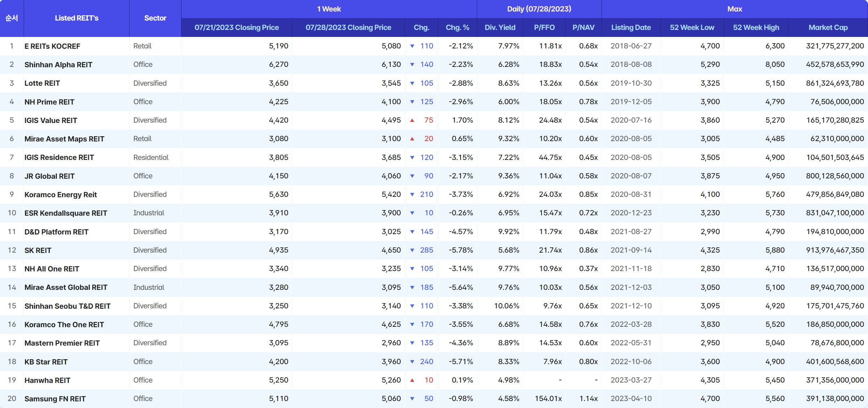
Task: Open Samsung FN REIT name
Action: point(55,399)
